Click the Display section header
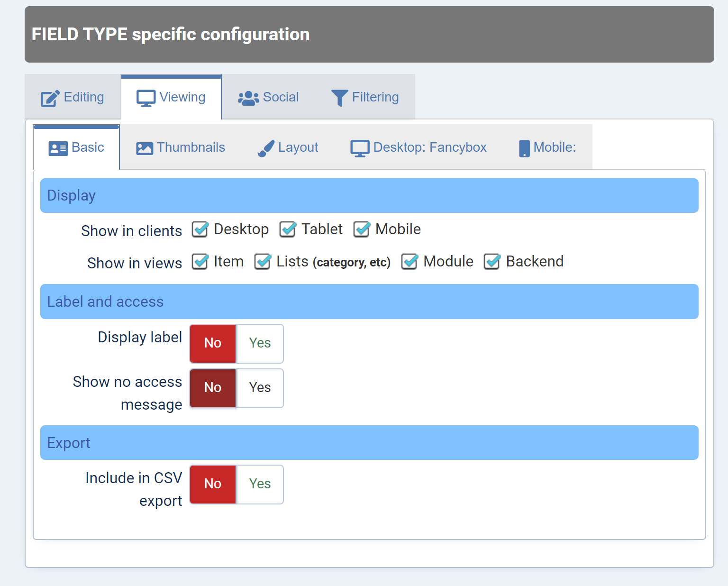The height and width of the screenshot is (586, 728). point(369,196)
